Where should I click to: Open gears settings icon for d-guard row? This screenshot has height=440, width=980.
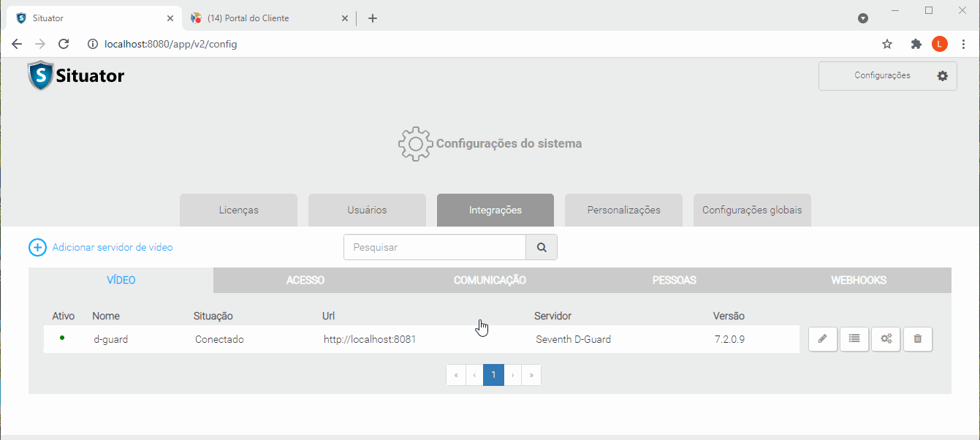point(886,339)
